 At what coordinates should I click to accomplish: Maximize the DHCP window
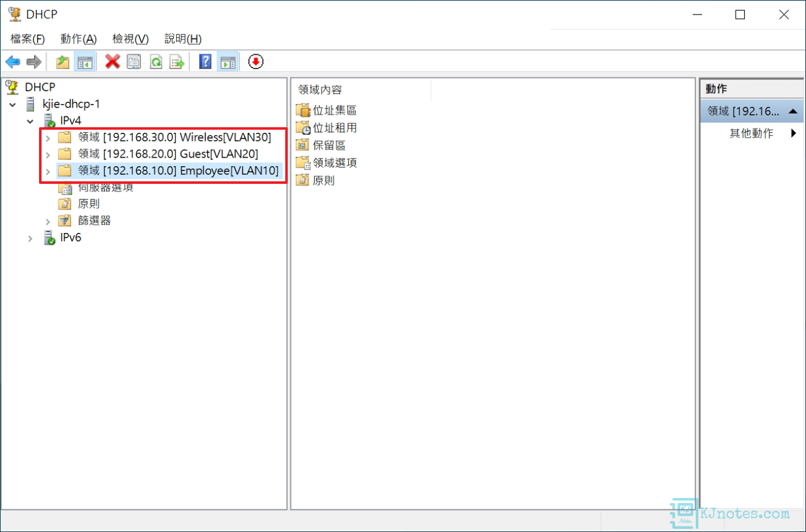click(741, 14)
